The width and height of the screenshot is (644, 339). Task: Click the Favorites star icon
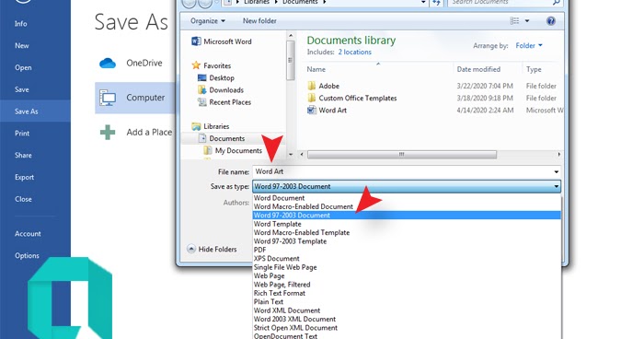coord(196,65)
